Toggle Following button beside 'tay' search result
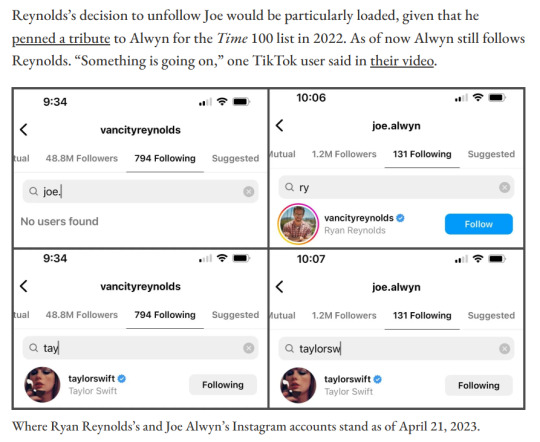Screen dimensions: 540x442 click(x=223, y=385)
